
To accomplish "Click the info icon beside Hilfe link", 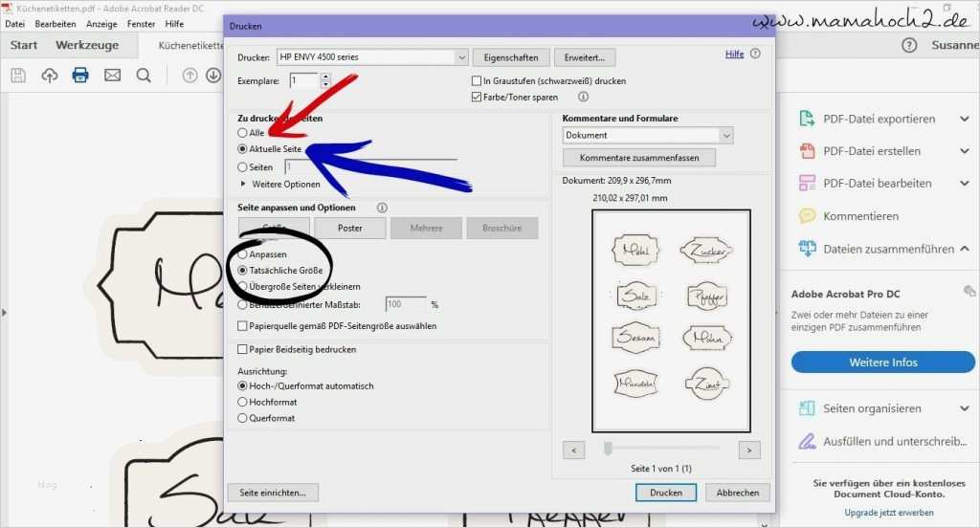I will 755,54.
